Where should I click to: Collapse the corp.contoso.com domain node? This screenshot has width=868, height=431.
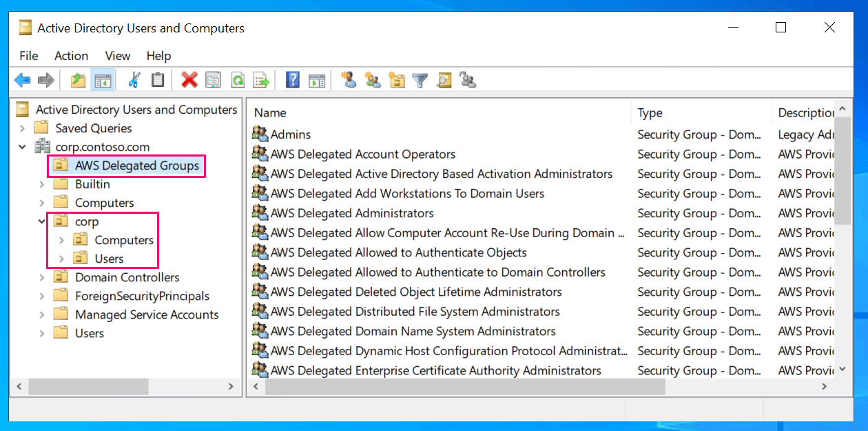(23, 147)
